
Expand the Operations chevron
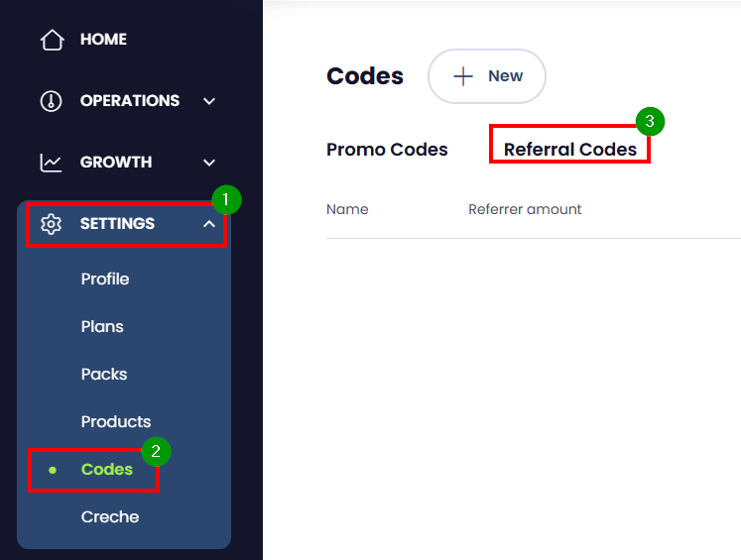pos(208,101)
